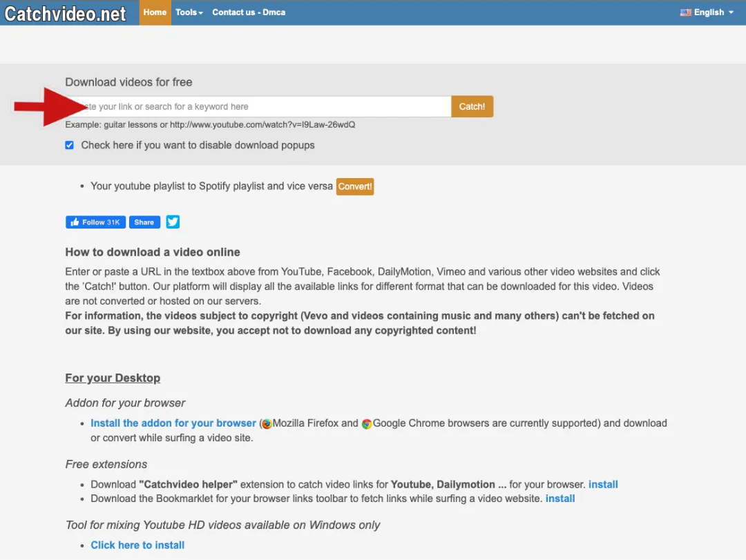Click the Catchvideo.net site logo
Image resolution: width=746 pixels, height=560 pixels.
65,13
